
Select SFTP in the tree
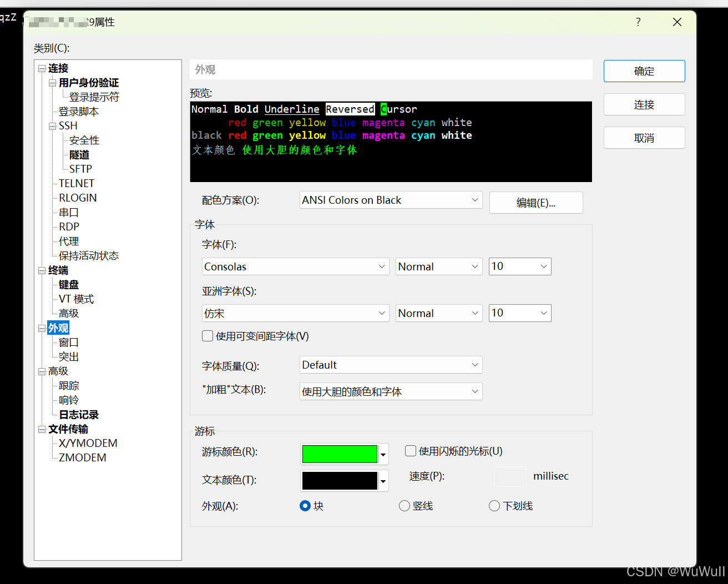point(80,169)
